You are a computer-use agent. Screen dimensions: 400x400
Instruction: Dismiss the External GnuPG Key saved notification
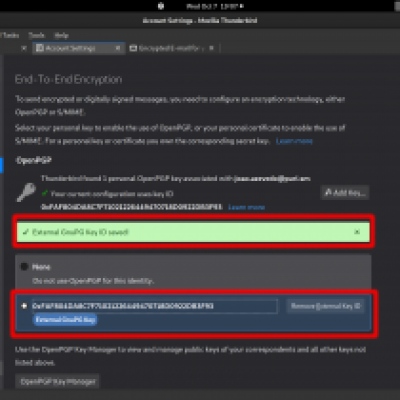(357, 232)
